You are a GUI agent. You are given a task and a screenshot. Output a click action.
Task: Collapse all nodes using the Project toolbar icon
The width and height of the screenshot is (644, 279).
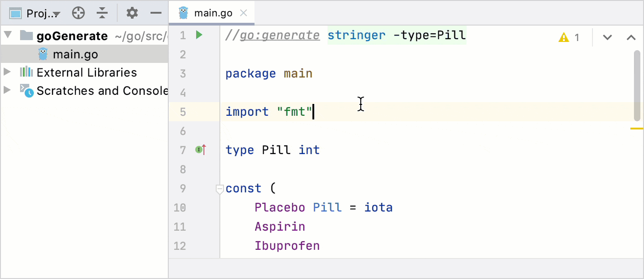pos(102,13)
